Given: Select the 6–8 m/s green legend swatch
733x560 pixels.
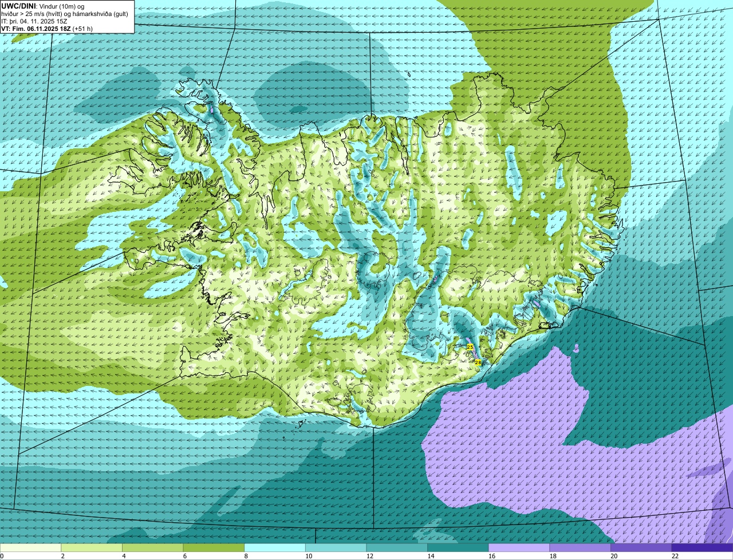Looking at the screenshot, I should click(x=214, y=547).
